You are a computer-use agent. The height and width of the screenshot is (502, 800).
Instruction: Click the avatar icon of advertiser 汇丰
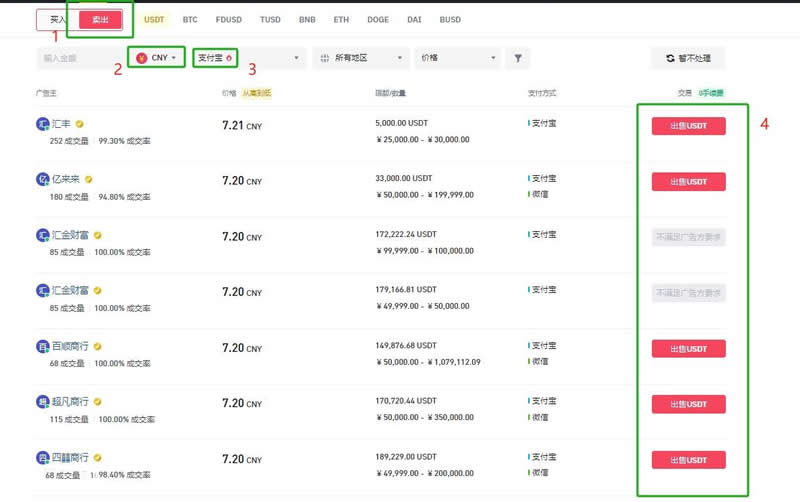click(43, 124)
